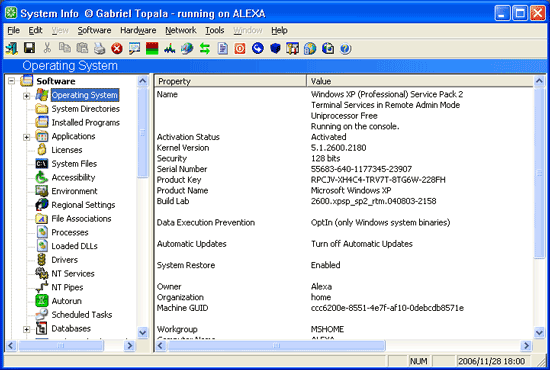550x370 pixels.
Task: Open the Hardware menu
Action: pyautogui.click(x=138, y=31)
